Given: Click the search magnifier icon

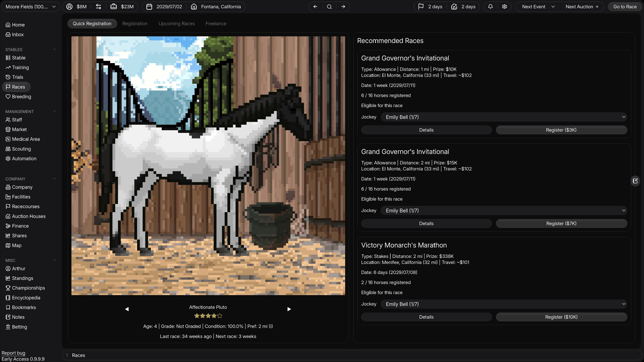Looking at the screenshot, I should pos(329,7).
